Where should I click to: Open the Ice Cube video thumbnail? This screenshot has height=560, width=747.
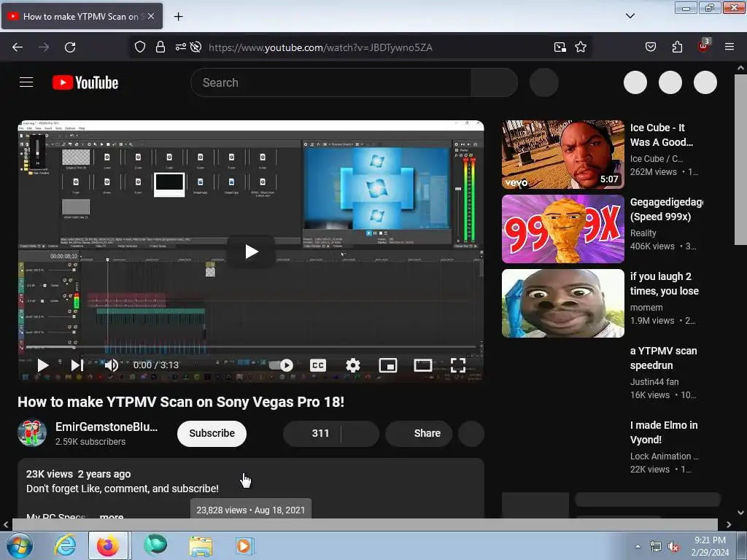[563, 155]
